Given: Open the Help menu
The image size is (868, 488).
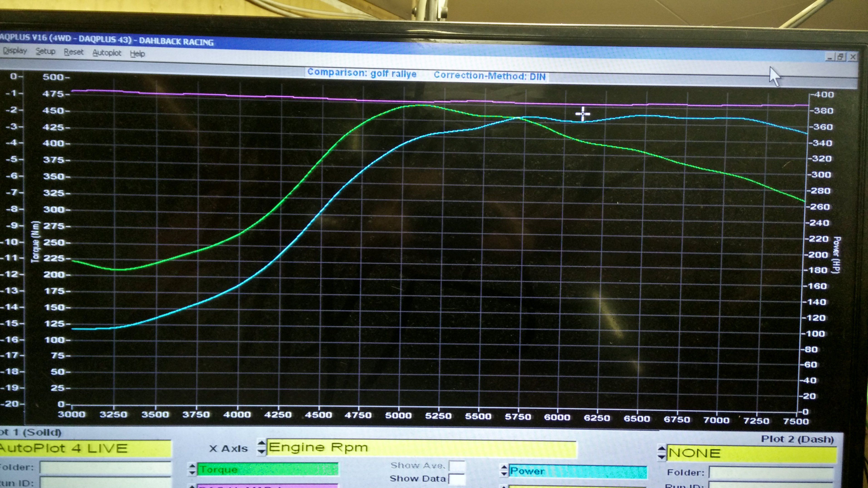Looking at the screenshot, I should coord(138,54).
